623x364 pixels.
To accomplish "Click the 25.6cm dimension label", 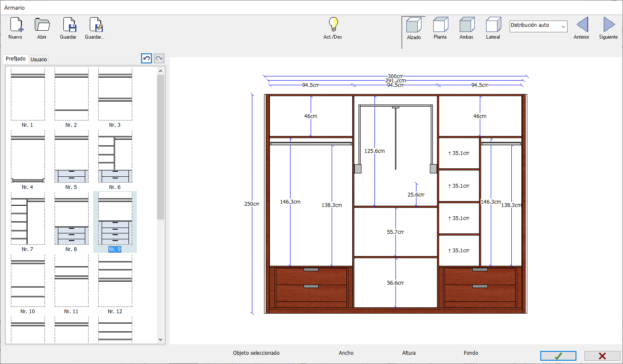I will point(416,195).
